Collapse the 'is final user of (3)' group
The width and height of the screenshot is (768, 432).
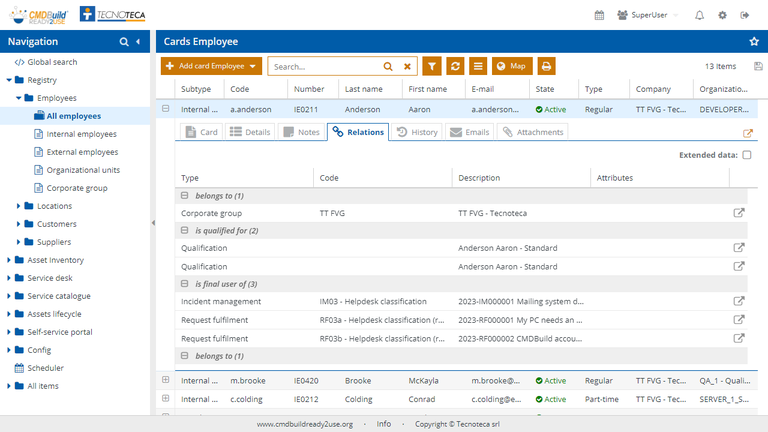click(185, 284)
